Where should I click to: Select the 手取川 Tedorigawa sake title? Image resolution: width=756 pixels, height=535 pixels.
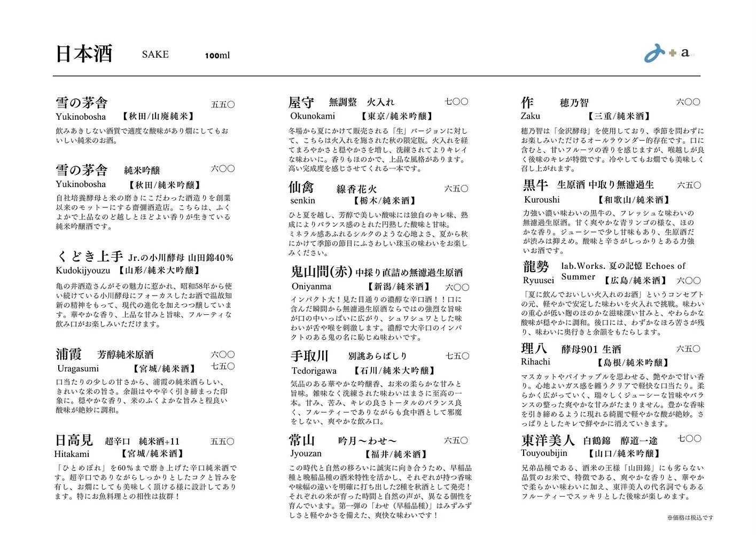pyautogui.click(x=309, y=356)
